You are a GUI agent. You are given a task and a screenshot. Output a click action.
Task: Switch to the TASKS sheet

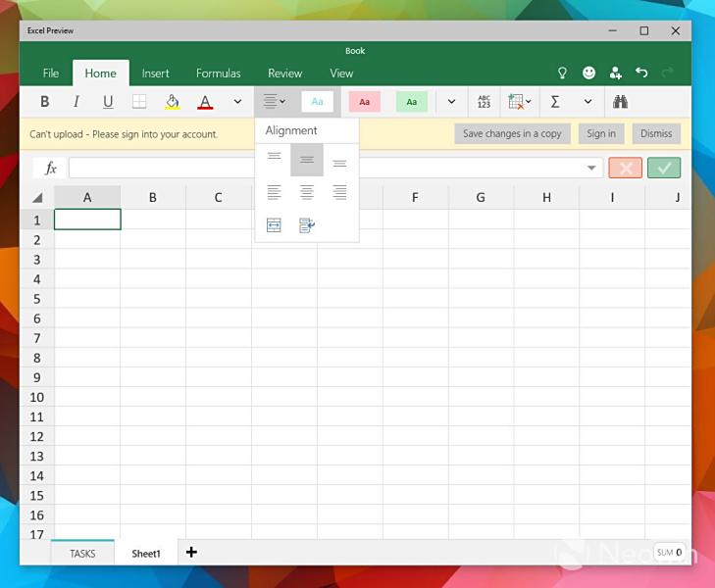82,554
